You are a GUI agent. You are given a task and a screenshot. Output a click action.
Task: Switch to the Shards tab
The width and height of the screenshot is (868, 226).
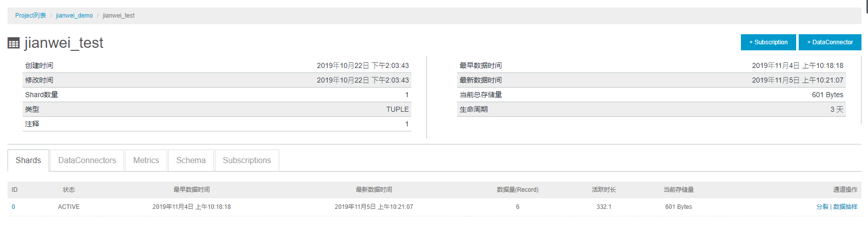click(x=28, y=161)
